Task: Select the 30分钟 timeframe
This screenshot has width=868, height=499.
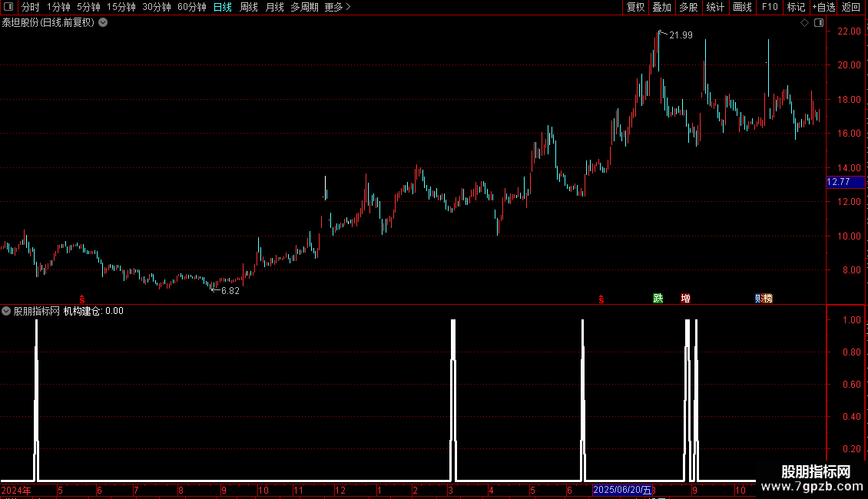Action: click(x=156, y=7)
